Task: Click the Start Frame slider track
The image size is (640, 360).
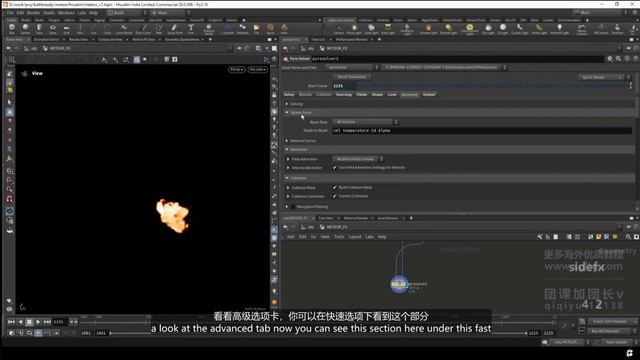Action: click(493, 86)
